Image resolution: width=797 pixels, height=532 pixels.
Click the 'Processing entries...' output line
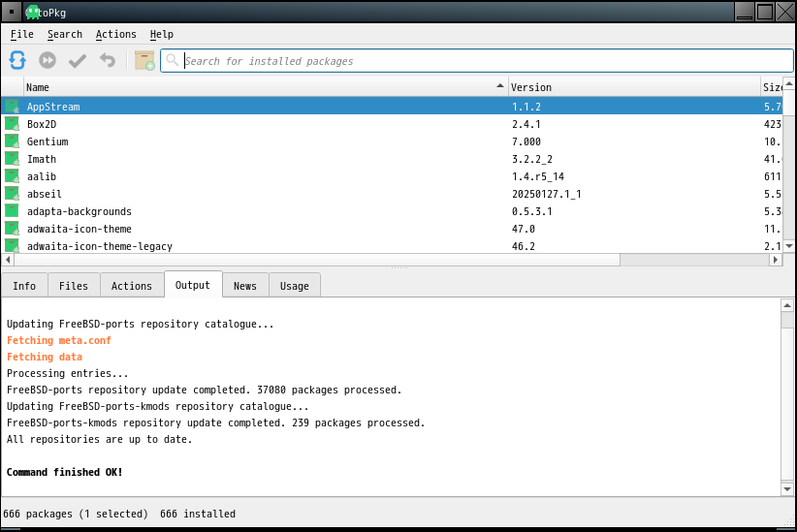click(68, 373)
